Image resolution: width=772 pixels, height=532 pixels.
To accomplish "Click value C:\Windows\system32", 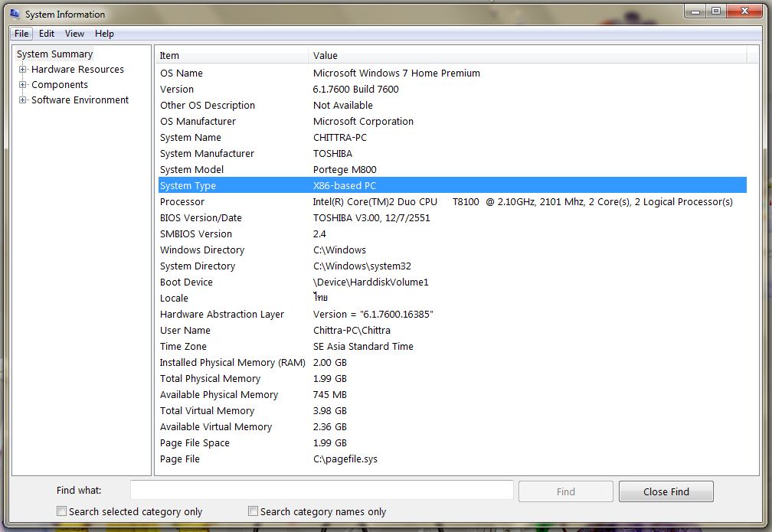I will coord(361,266).
